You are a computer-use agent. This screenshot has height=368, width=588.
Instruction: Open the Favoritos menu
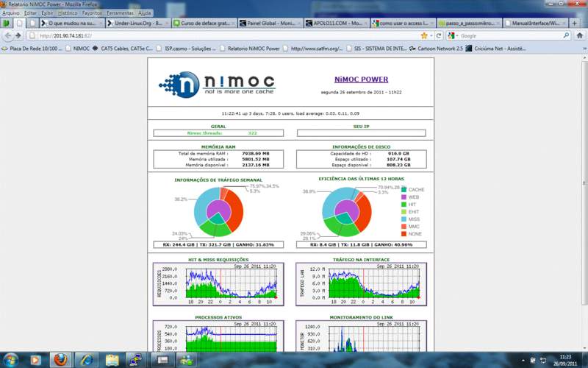93,13
